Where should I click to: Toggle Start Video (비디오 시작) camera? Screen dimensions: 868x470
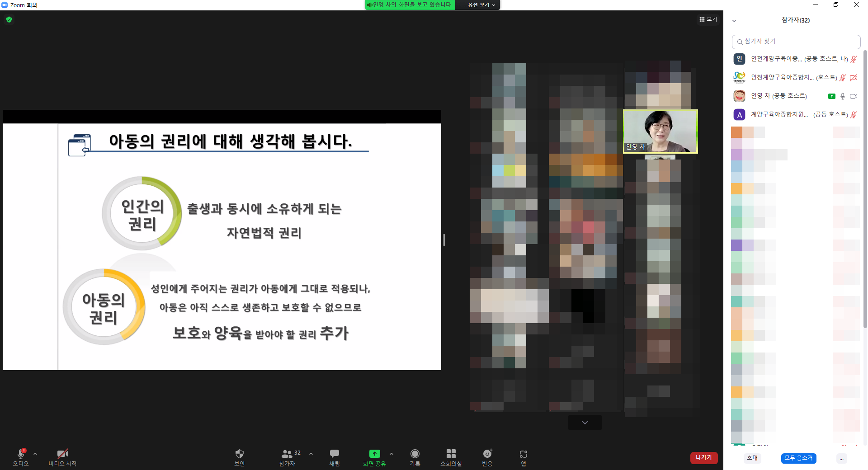tap(62, 454)
